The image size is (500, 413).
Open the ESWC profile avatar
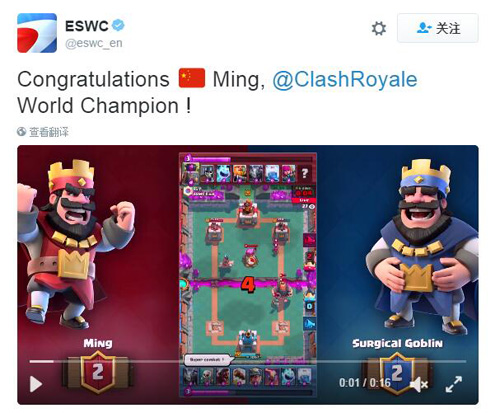[37, 33]
